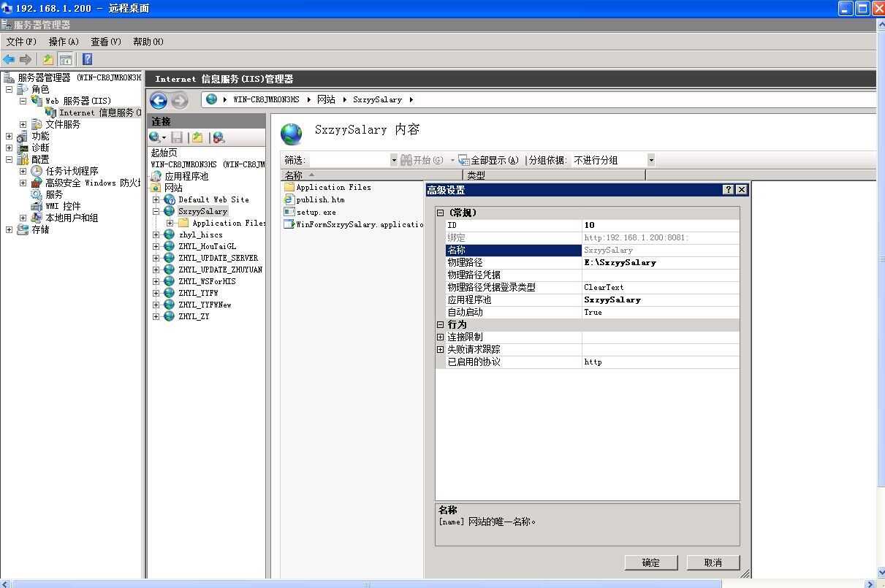Open the 文件(F) File menu
Screen dimensions: 885x588
tap(21, 42)
